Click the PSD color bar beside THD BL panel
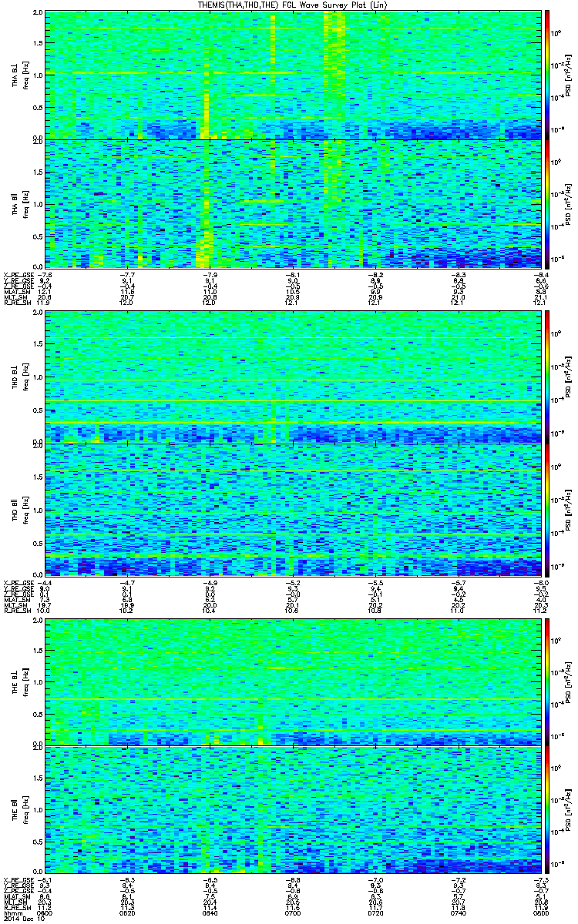Image resolution: width=578 pixels, height=924 pixels. 548,378
